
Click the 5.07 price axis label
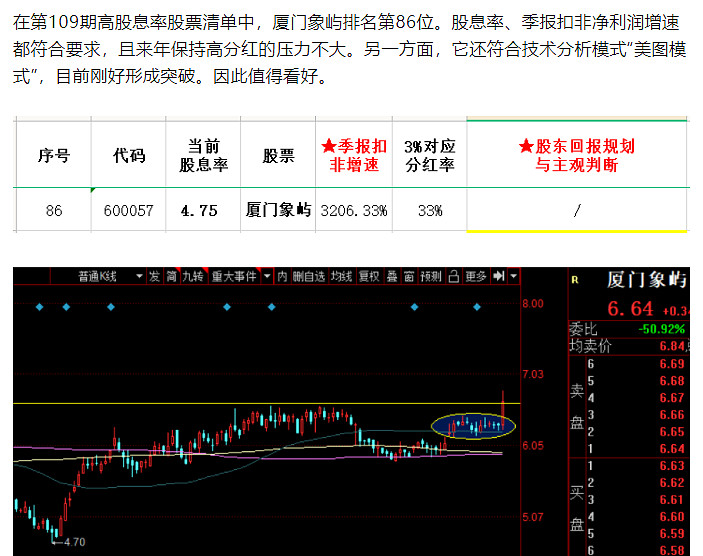533,517
